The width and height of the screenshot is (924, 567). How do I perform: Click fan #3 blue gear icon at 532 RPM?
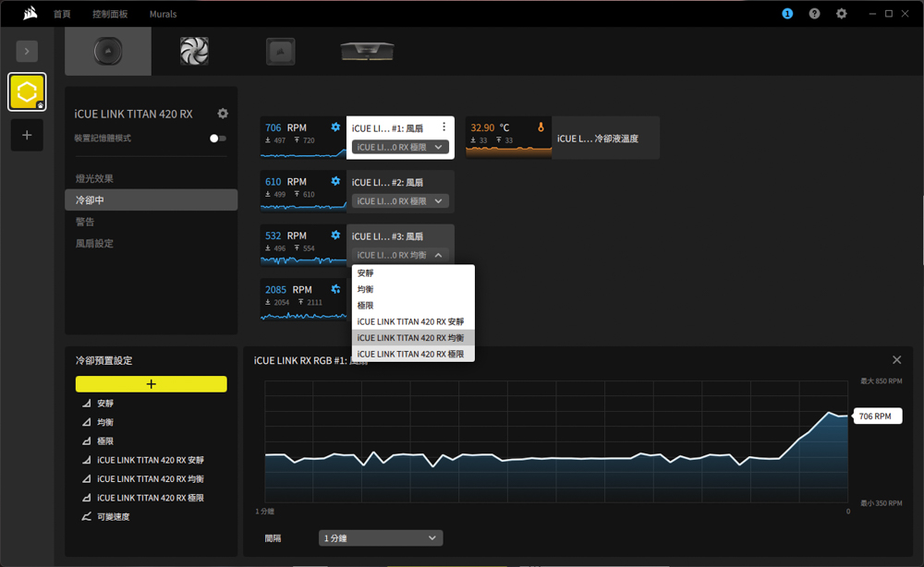coord(335,235)
